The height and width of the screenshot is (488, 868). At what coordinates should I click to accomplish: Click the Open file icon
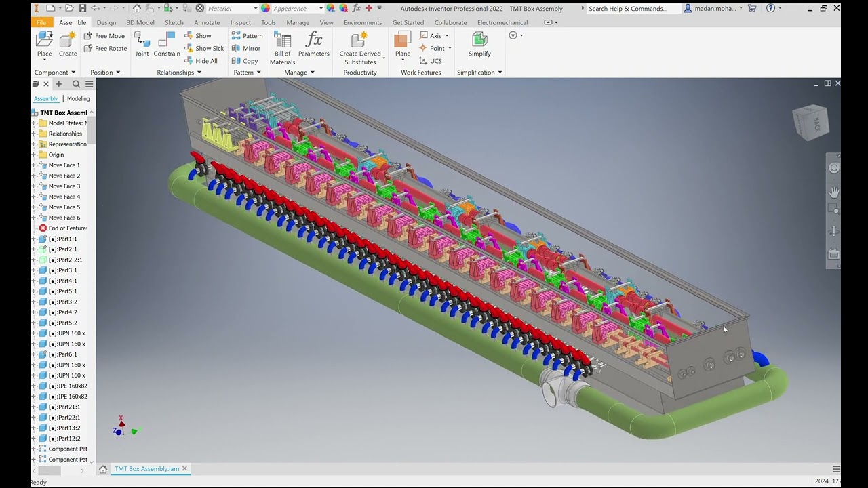69,8
